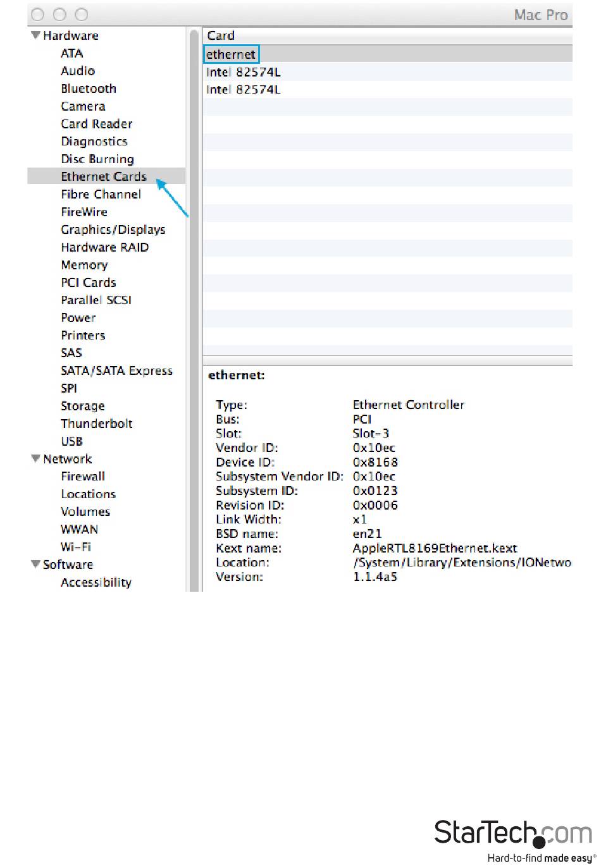
Task: Open the Parallel SCSI entry
Action: click(x=96, y=300)
